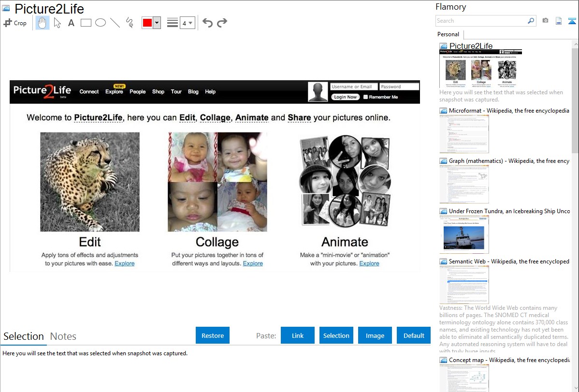This screenshot has height=392, width=579.
Task: Select the Crop tool
Action: pos(15,23)
